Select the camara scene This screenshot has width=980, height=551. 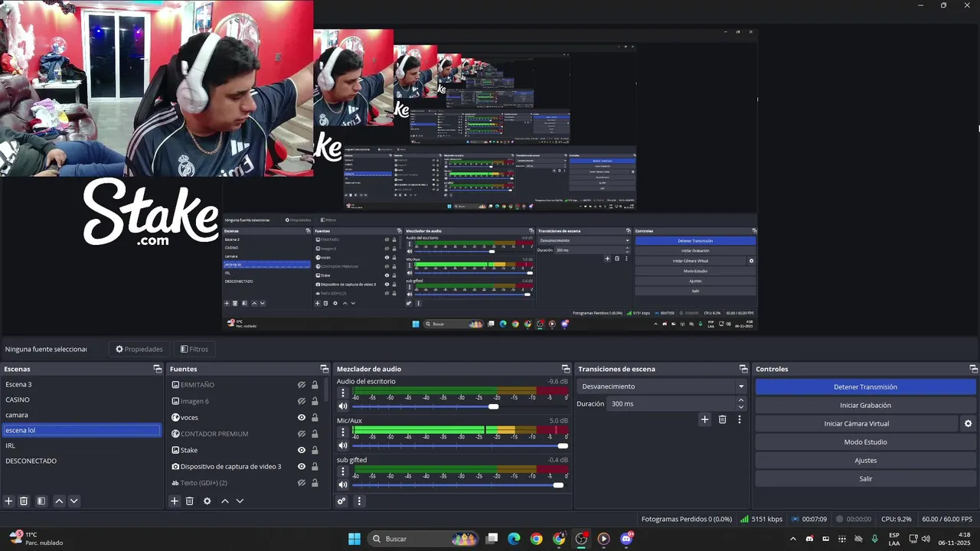tap(81, 415)
